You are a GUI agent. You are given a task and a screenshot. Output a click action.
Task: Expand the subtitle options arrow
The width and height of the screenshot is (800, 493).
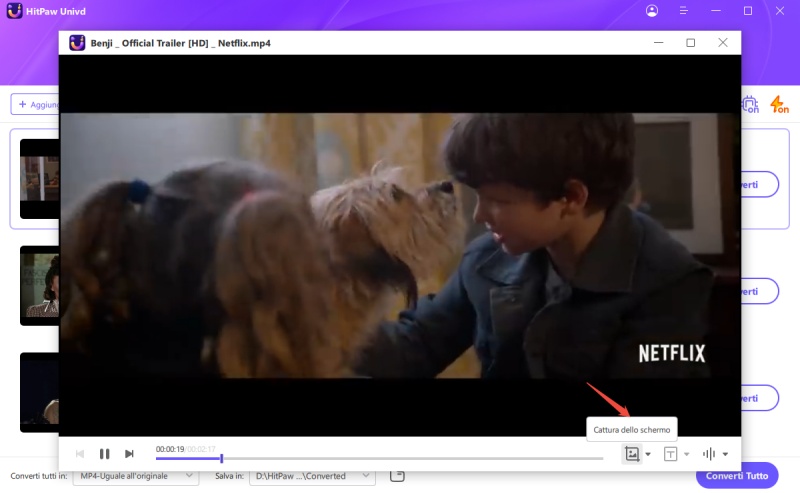(x=687, y=454)
